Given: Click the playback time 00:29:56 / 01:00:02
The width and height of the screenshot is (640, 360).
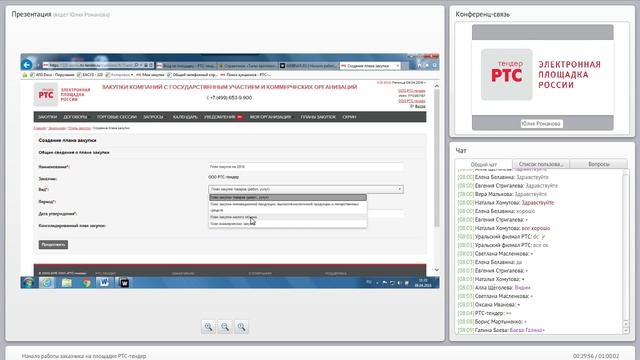Looking at the screenshot, I should [x=596, y=356].
